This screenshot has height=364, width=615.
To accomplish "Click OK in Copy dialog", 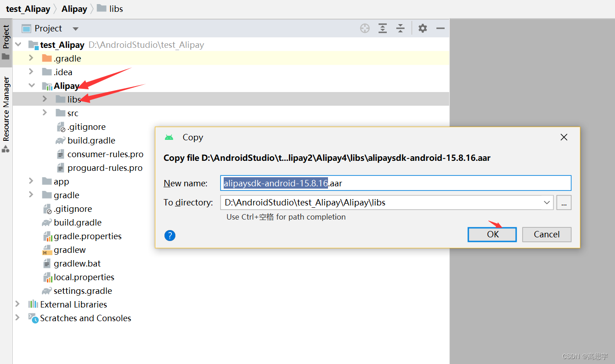I will pyautogui.click(x=492, y=235).
